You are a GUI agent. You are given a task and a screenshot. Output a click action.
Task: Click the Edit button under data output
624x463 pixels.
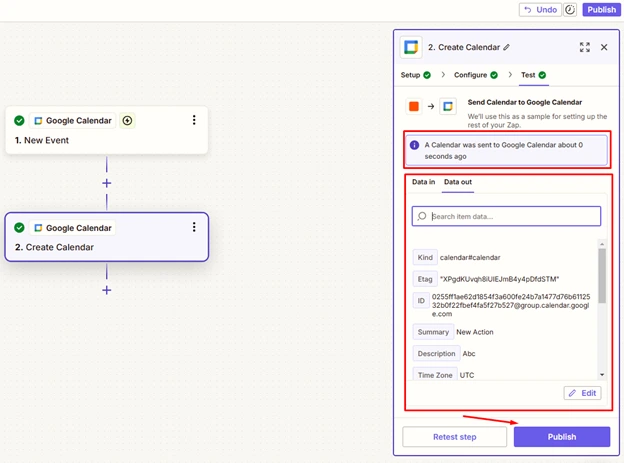[x=582, y=393]
